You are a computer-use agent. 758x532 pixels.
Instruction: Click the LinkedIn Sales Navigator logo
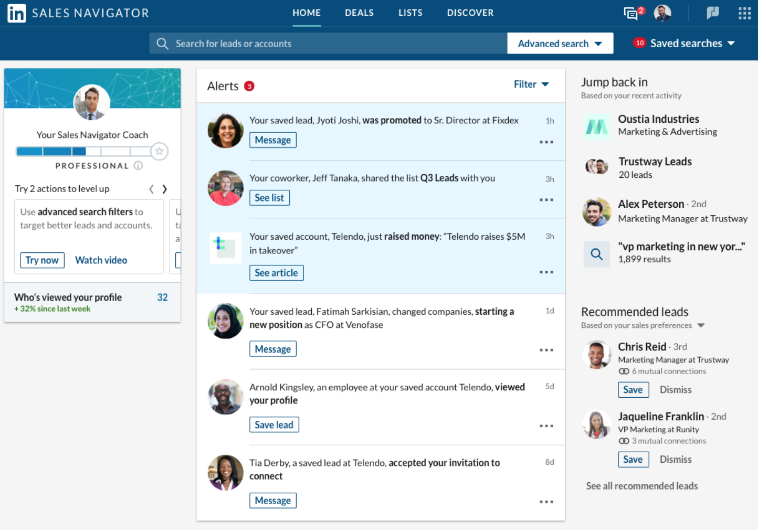78,13
